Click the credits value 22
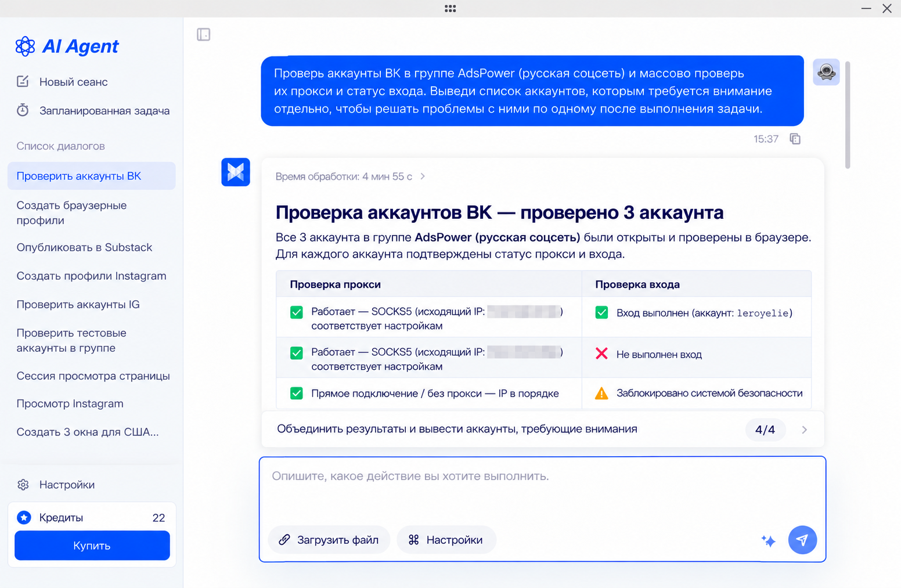 coord(158,518)
